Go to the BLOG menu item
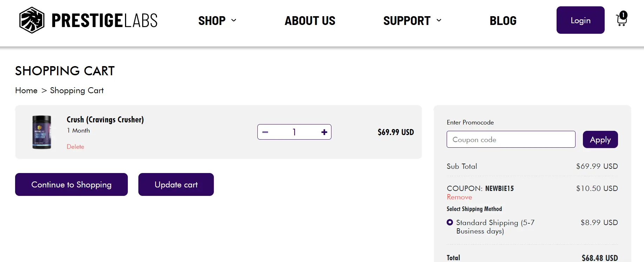This screenshot has height=262, width=644. click(x=503, y=21)
